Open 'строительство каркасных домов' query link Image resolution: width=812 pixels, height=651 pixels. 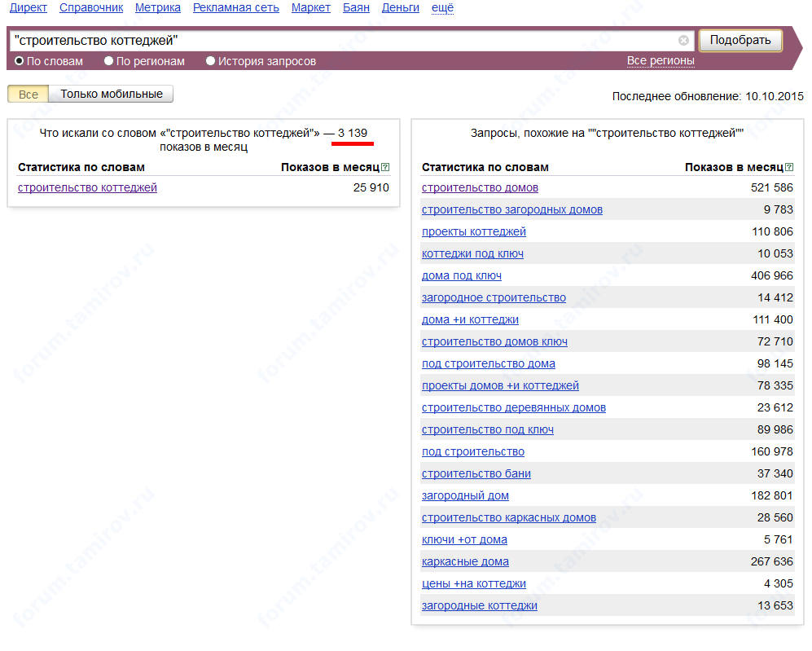(x=509, y=518)
